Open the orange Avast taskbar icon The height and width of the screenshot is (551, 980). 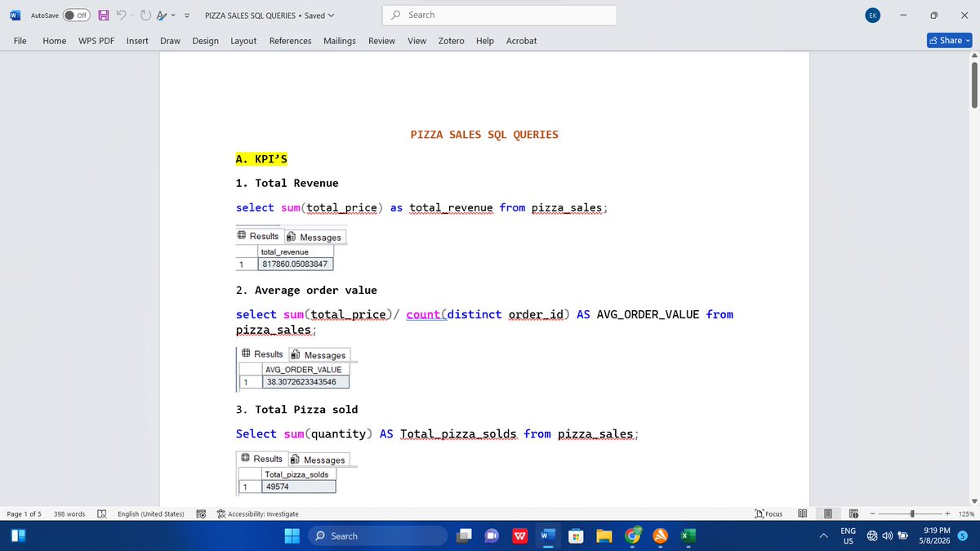(660, 535)
